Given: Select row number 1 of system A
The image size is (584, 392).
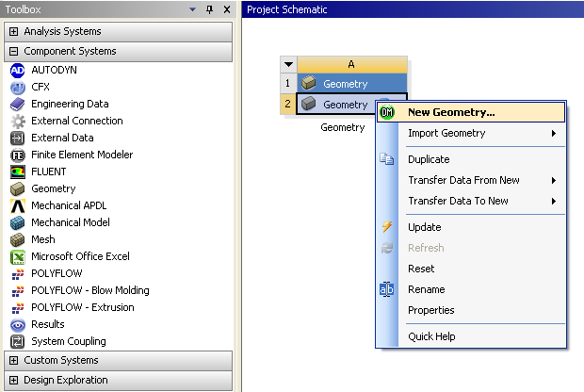Looking at the screenshot, I should [x=288, y=83].
